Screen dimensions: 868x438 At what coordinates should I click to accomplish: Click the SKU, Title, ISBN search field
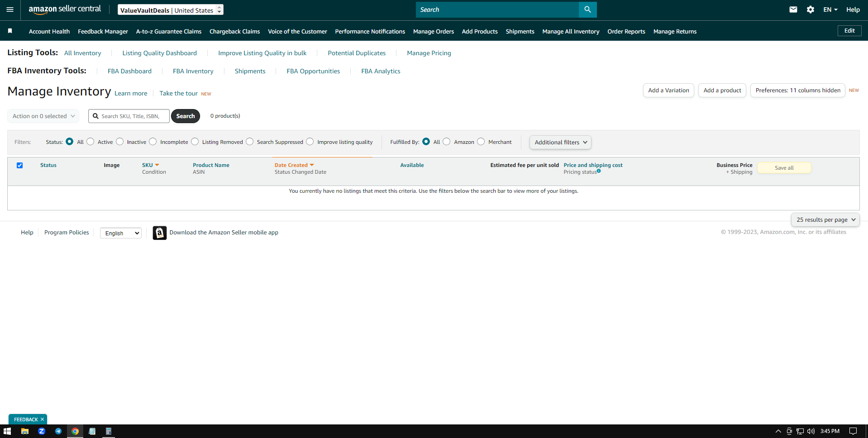pos(129,116)
